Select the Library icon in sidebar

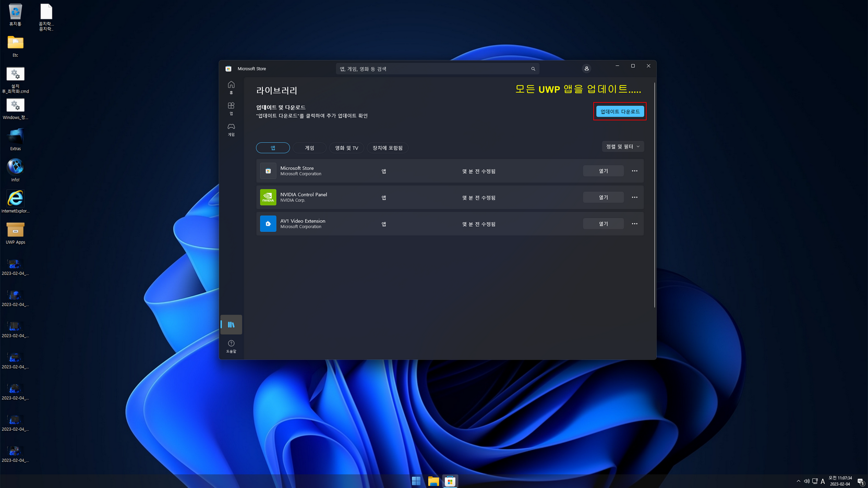(x=231, y=324)
